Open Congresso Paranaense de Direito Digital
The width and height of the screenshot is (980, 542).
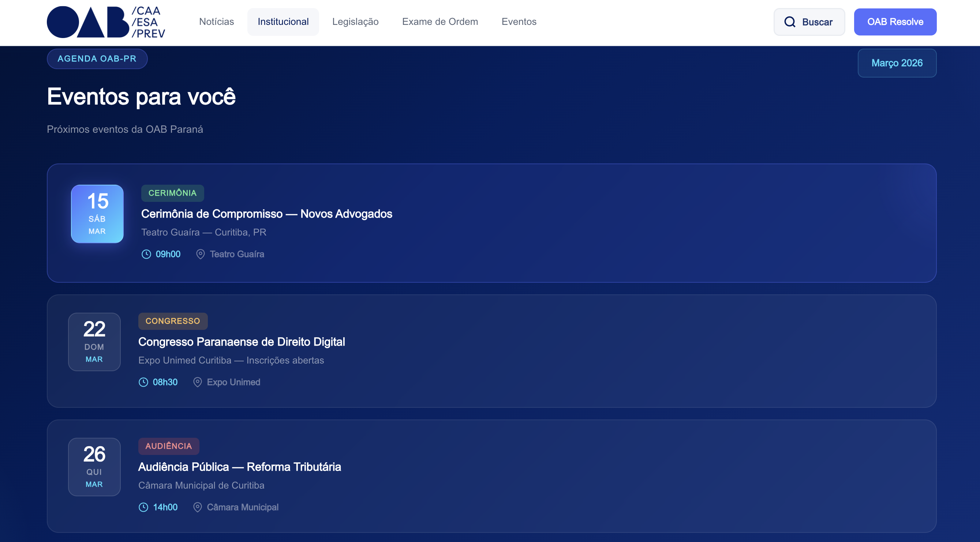(242, 342)
